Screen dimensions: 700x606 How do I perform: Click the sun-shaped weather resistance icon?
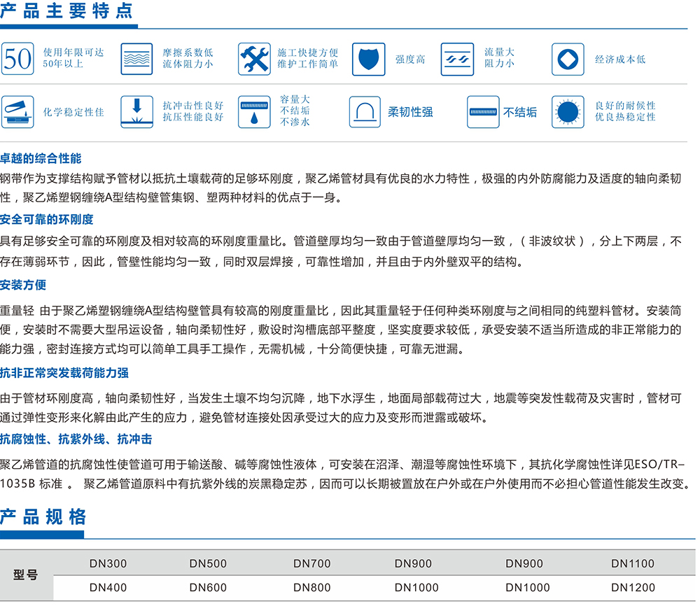568,111
